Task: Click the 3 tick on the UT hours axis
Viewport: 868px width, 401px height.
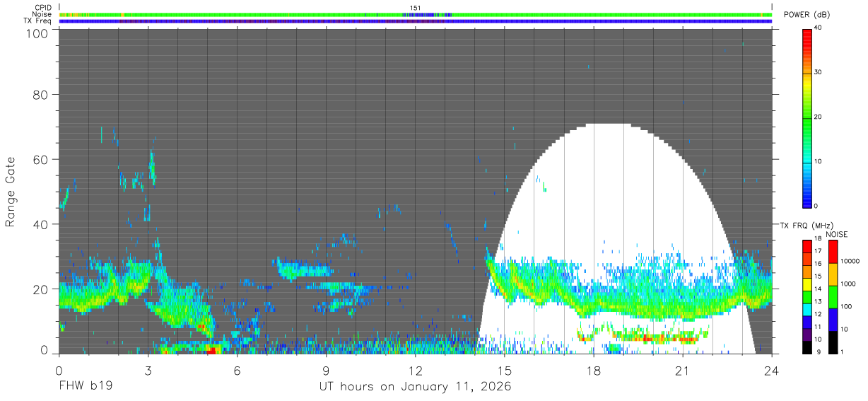Action: (x=148, y=371)
